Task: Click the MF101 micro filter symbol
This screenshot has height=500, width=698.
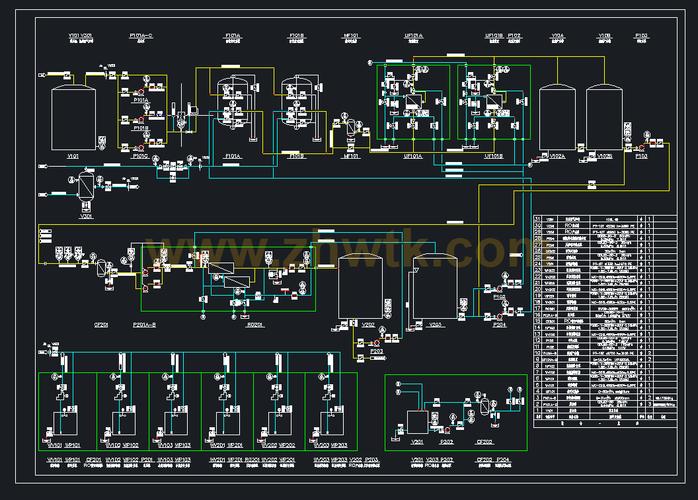Action: (351, 127)
